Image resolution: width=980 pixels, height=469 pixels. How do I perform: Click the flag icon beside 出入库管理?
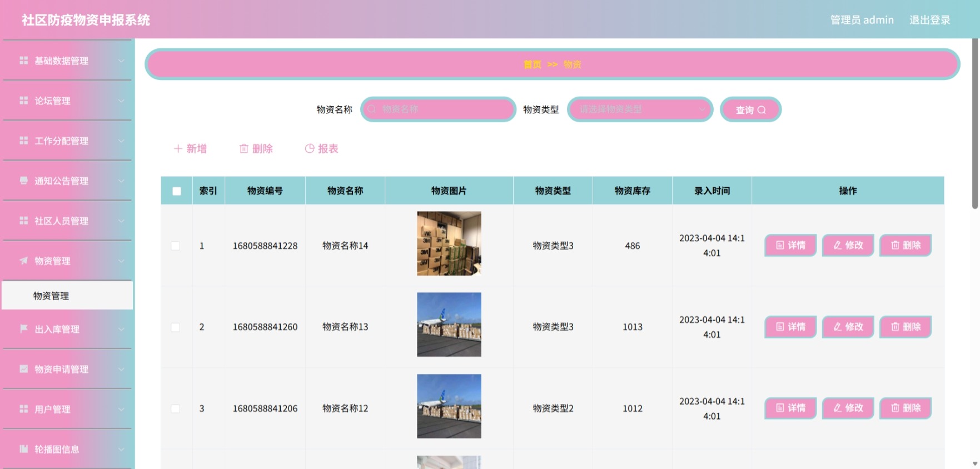pyautogui.click(x=23, y=329)
